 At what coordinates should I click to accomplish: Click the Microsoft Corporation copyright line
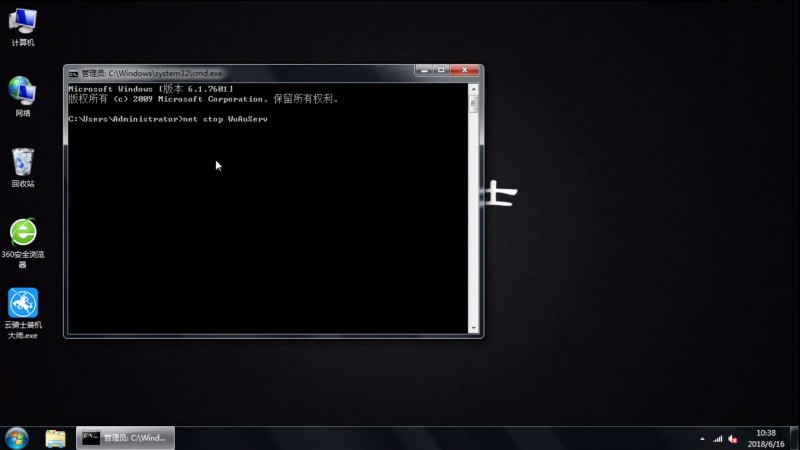click(204, 99)
